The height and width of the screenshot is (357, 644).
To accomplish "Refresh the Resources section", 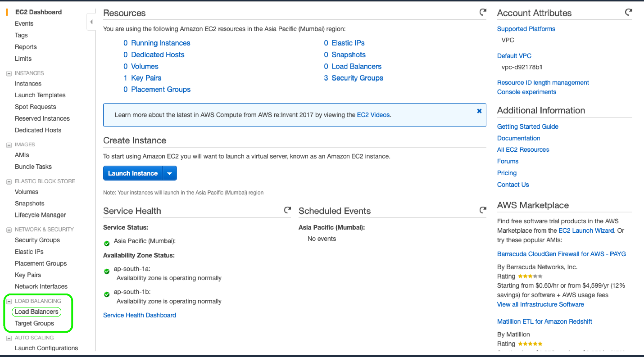I will 483,13.
